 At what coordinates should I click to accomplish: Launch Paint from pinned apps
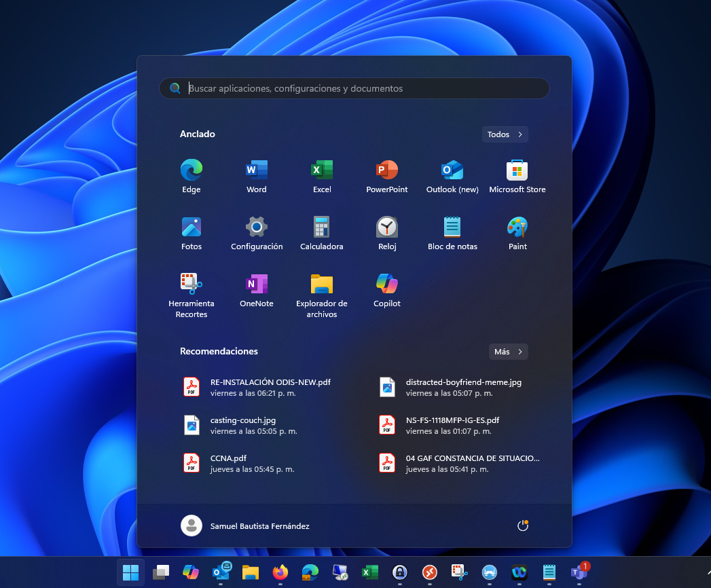(x=517, y=233)
